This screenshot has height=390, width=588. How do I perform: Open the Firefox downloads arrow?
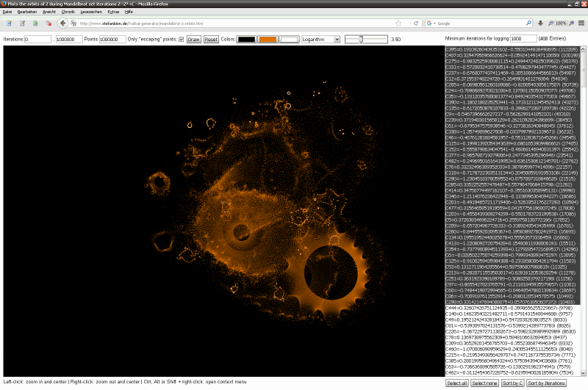(x=541, y=24)
